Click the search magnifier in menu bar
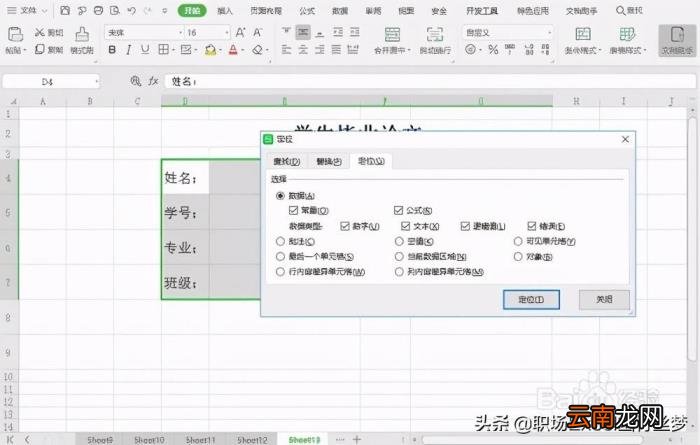Viewport: 700px width, 445px height. (x=621, y=10)
